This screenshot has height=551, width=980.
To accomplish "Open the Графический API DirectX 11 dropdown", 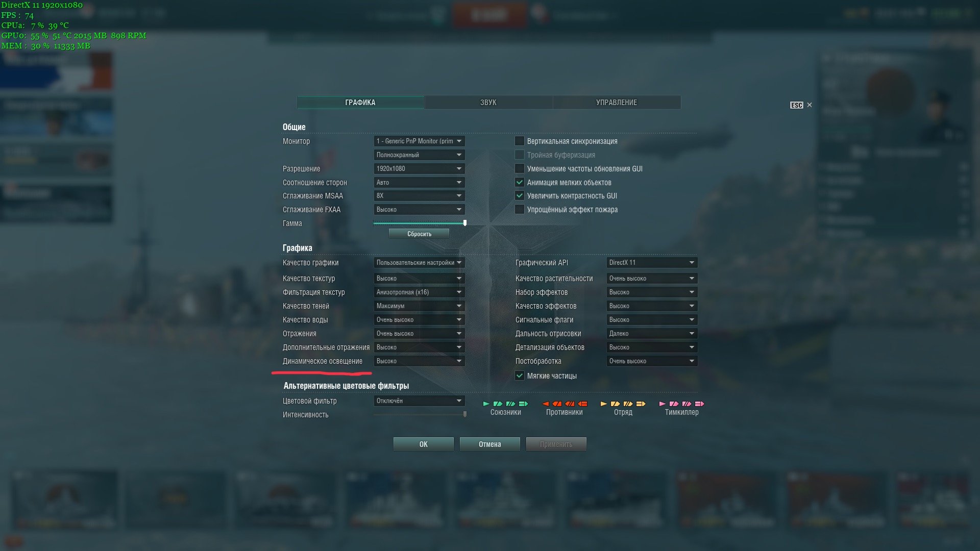I will [652, 262].
